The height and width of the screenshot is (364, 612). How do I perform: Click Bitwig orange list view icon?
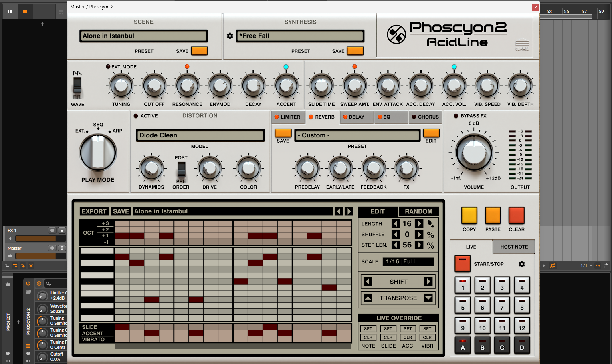25,12
